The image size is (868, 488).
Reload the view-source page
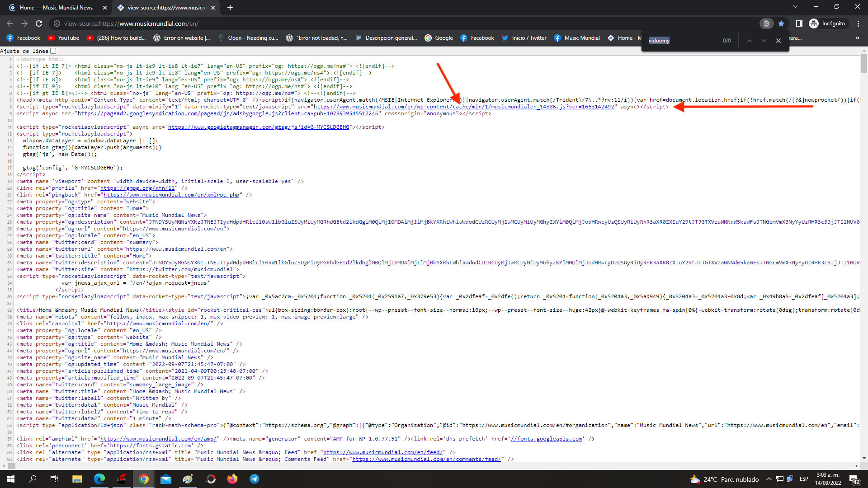point(39,23)
